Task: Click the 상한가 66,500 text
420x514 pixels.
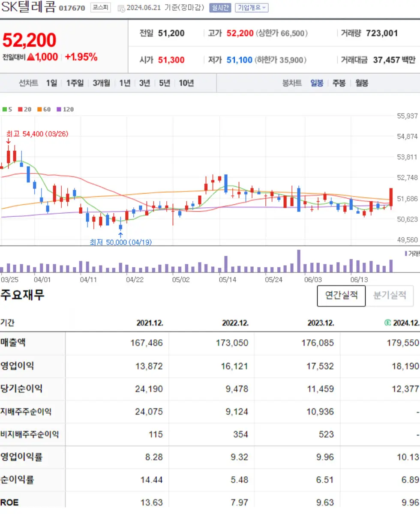Action: pyautogui.click(x=282, y=33)
